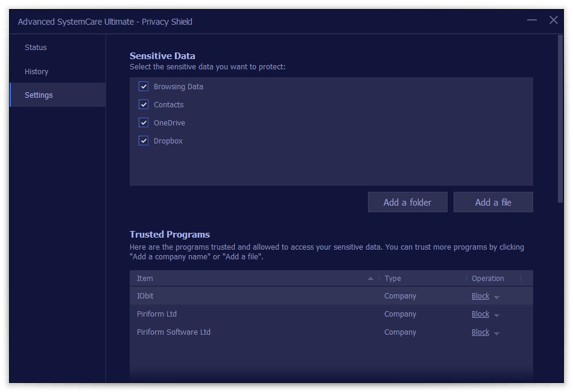Viewport: 573px width, 392px height.
Task: Block Piriform Software Ltd
Action: pos(480,332)
